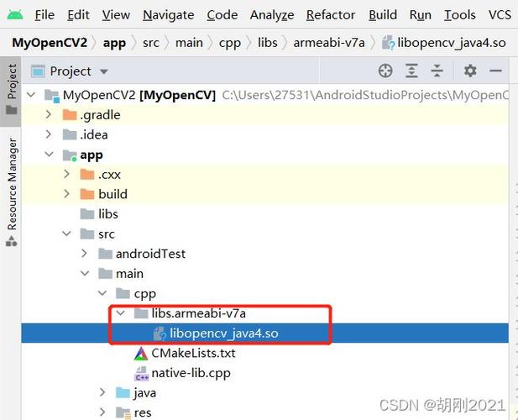Image resolution: width=518 pixels, height=420 pixels.
Task: Open the File menu
Action: point(44,15)
